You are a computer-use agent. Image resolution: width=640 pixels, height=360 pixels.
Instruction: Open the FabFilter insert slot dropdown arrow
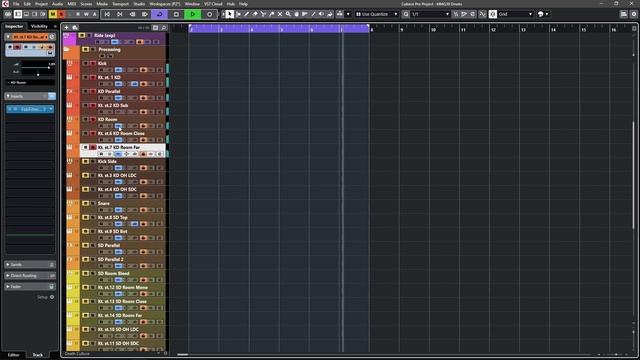coord(51,109)
